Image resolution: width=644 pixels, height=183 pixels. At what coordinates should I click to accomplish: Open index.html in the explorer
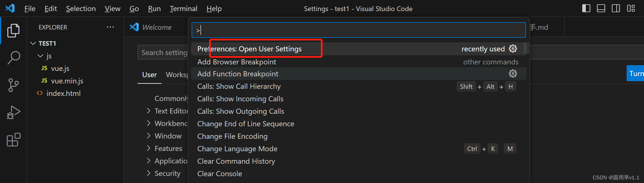coord(63,93)
